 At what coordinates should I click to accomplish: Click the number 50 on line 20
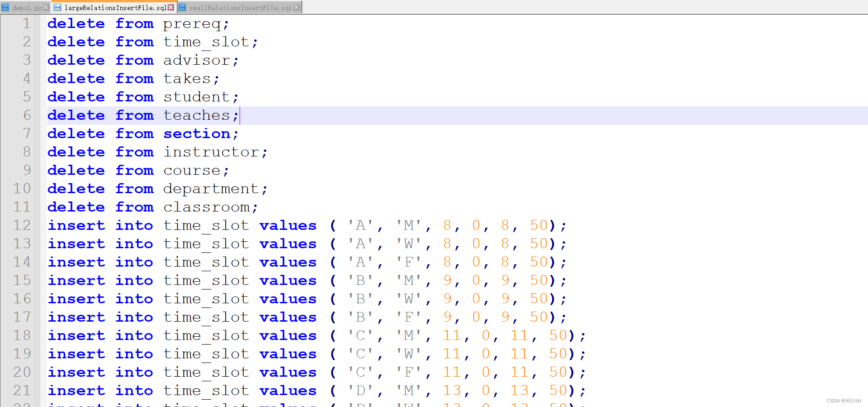pyautogui.click(x=558, y=372)
